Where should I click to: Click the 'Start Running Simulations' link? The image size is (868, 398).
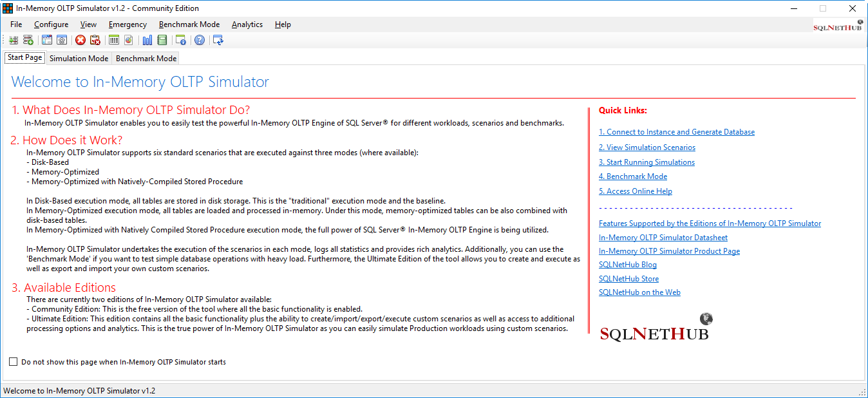coord(646,162)
